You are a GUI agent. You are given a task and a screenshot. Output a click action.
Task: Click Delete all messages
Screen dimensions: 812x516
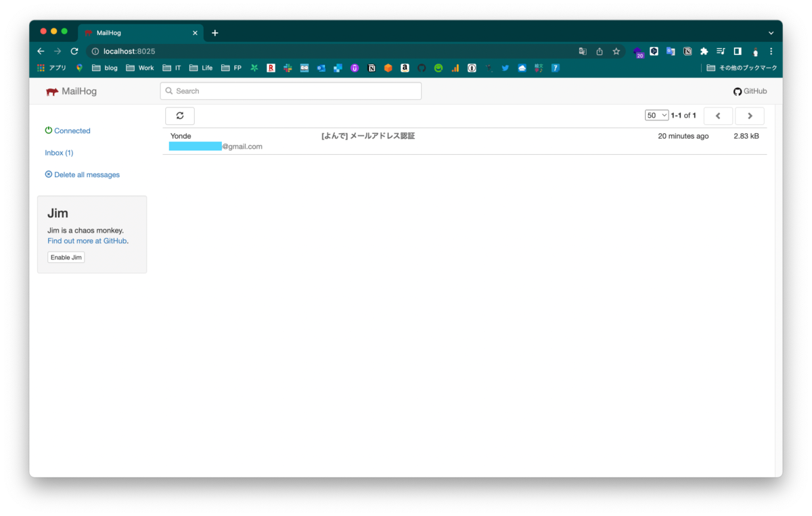point(82,174)
